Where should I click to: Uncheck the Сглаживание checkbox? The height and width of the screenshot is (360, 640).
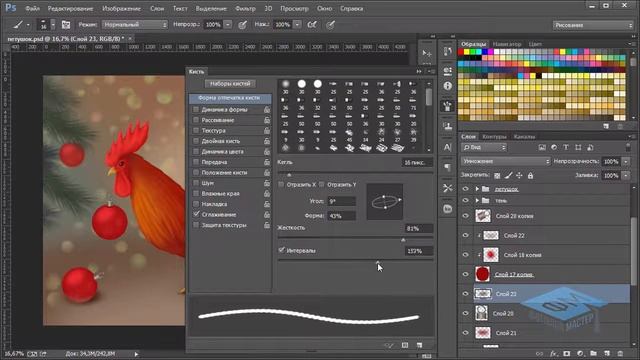[196, 214]
